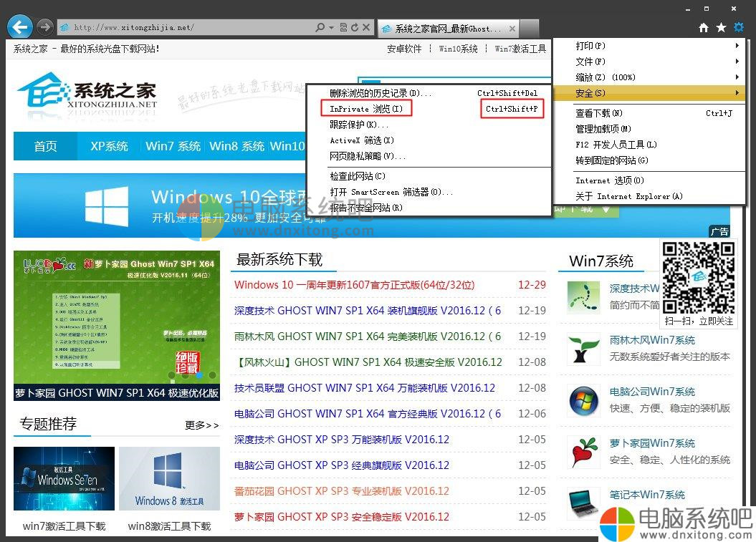Open 深度技术 GHOST WIN7 SP1 X64 装机旗舰版 link
This screenshot has height=542, width=756.
pyautogui.click(x=368, y=311)
